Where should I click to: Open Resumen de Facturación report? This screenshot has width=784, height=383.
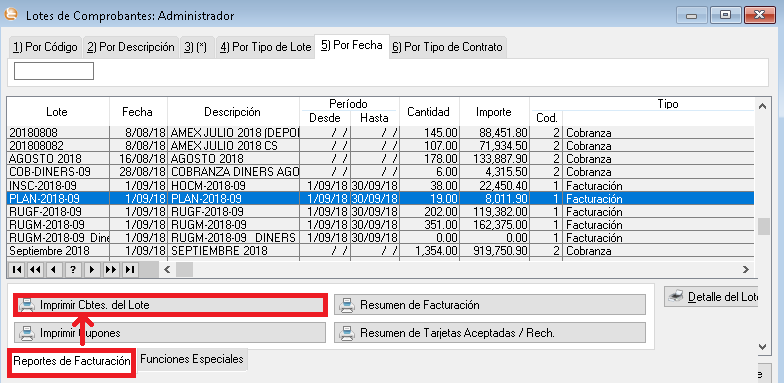[490, 304]
